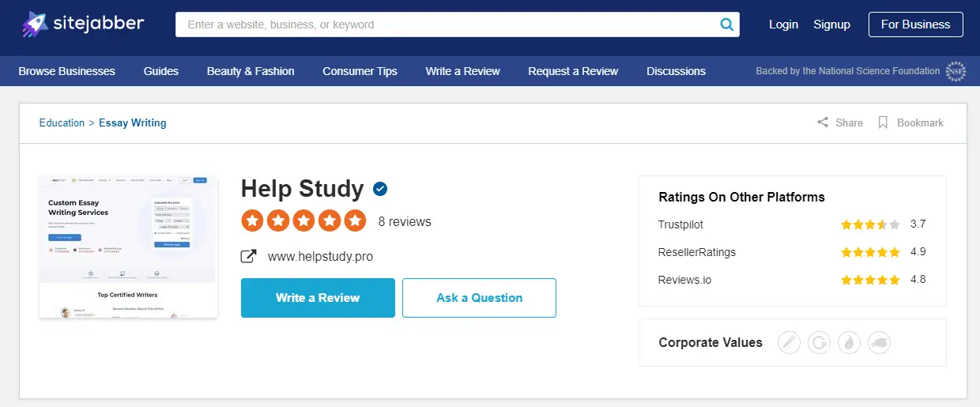Click the flame corporate value icon
This screenshot has width=980, height=407.
pyautogui.click(x=850, y=342)
